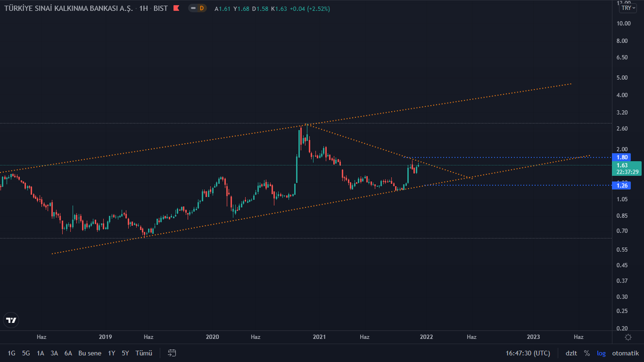Select the 1.26 blue price label

tap(623, 186)
